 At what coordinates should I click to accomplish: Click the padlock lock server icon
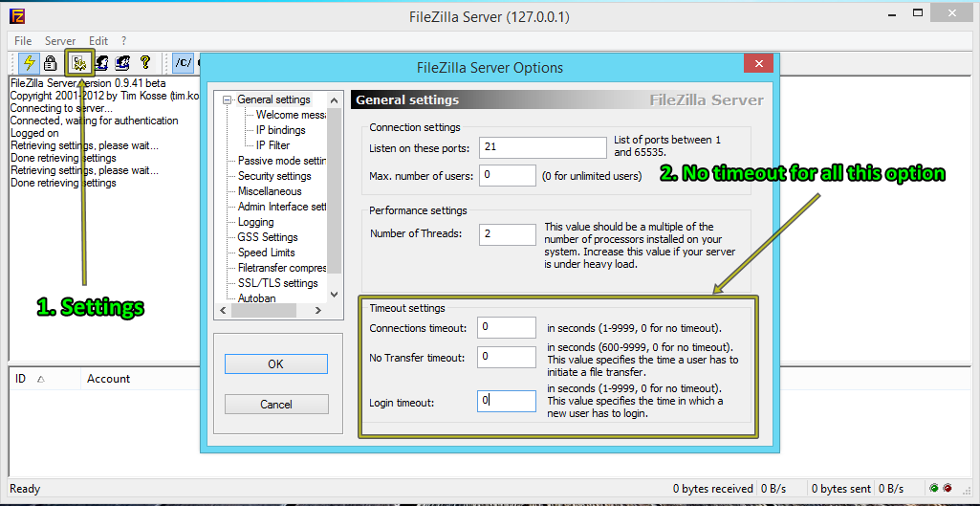(x=51, y=62)
